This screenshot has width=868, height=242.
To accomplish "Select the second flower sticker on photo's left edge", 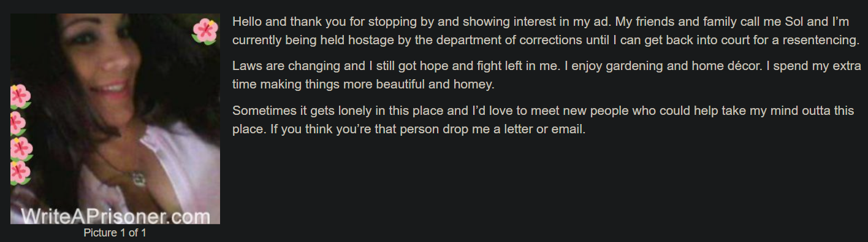I will (x=18, y=123).
